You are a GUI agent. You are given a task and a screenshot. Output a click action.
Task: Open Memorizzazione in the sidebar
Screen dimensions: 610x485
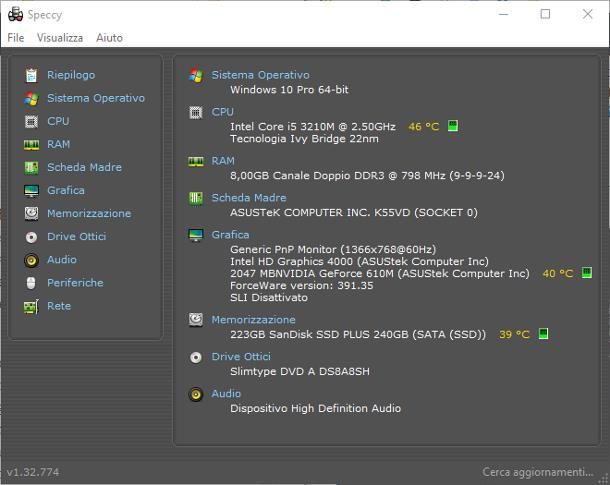(x=89, y=214)
